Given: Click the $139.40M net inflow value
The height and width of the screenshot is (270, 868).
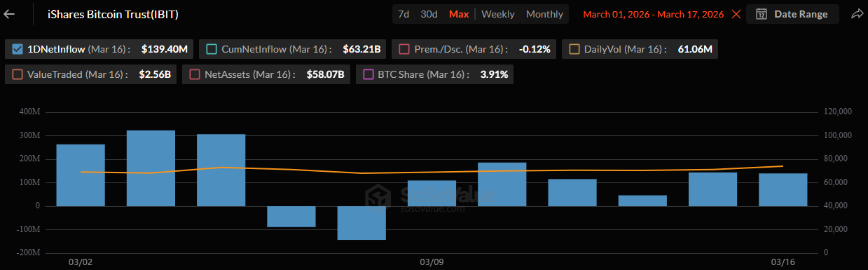Looking at the screenshot, I should tap(165, 49).
